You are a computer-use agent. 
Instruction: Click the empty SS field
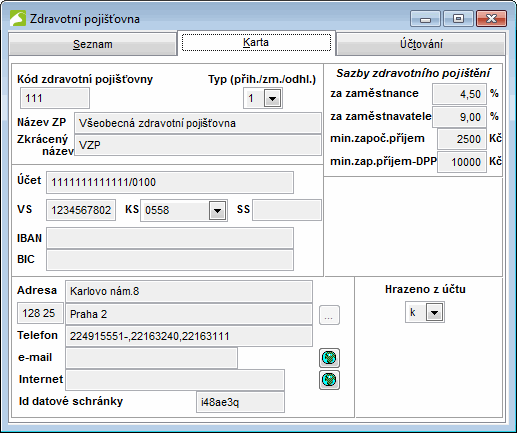287,210
